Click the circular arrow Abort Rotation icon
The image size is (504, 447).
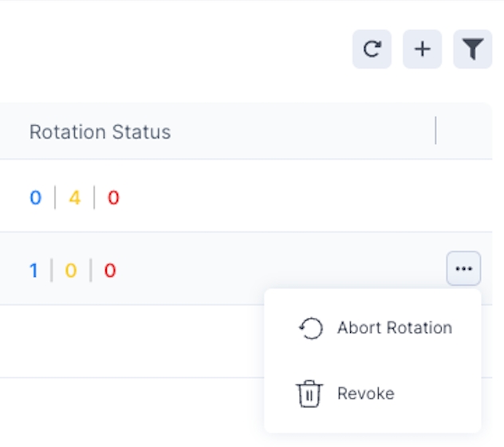[x=309, y=328]
